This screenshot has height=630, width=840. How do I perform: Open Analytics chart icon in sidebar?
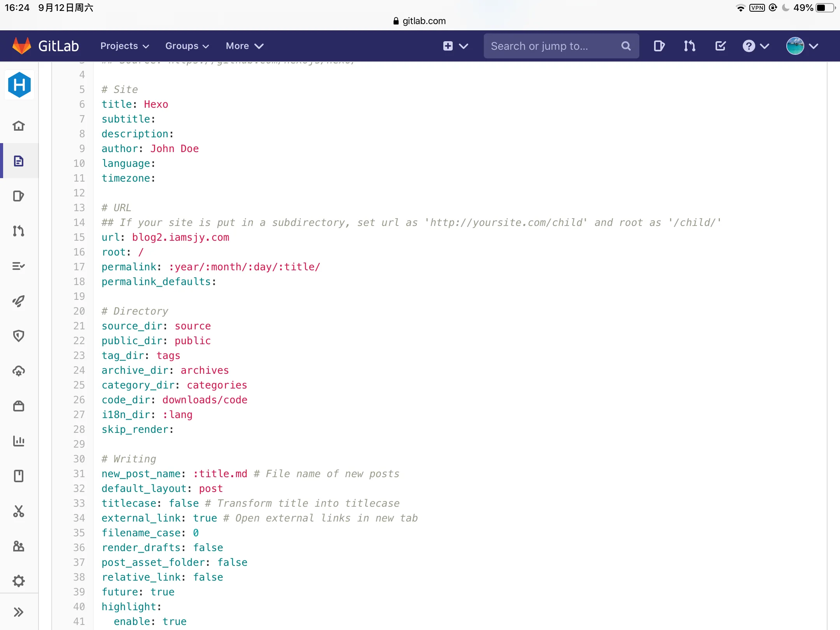point(19,441)
